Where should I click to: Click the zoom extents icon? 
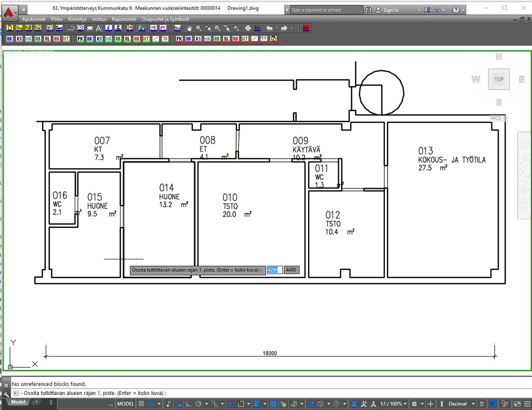point(236,28)
